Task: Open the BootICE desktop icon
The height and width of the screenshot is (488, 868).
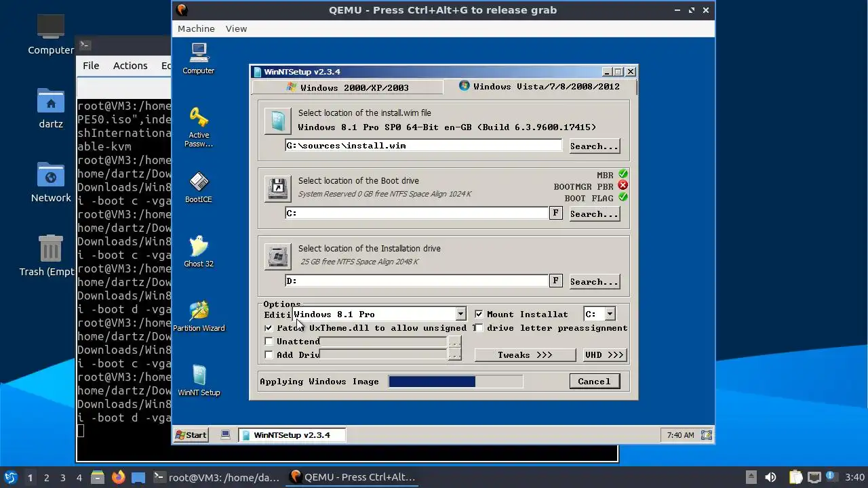Action: pyautogui.click(x=199, y=187)
